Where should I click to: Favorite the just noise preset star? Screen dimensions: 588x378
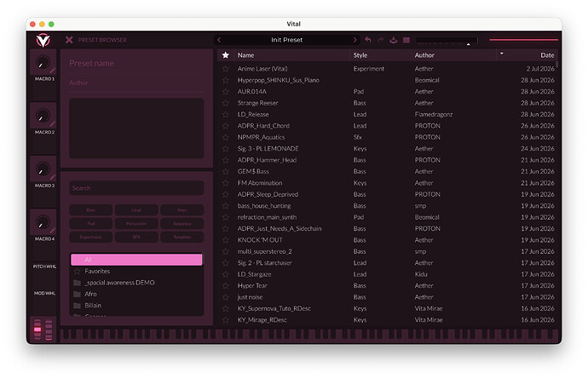click(x=225, y=297)
